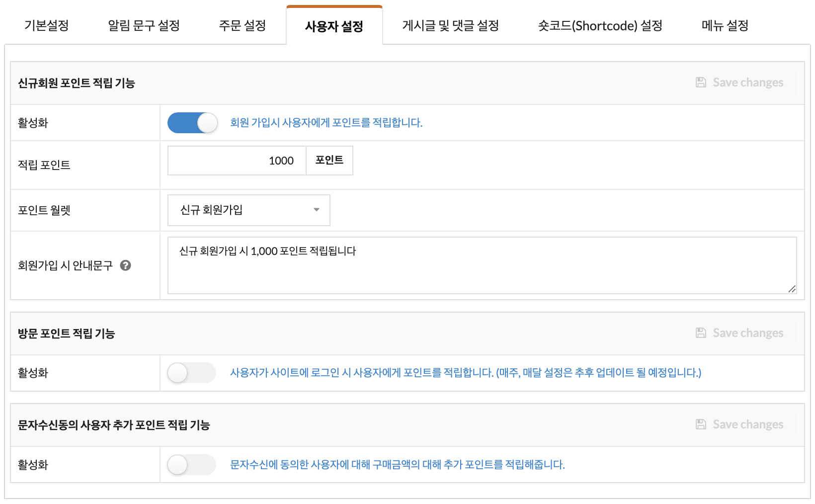Viewport: 815px width, 504px height.
Task: Enable the 방문 포인트 적립 활성화 toggle
Action: (x=191, y=373)
